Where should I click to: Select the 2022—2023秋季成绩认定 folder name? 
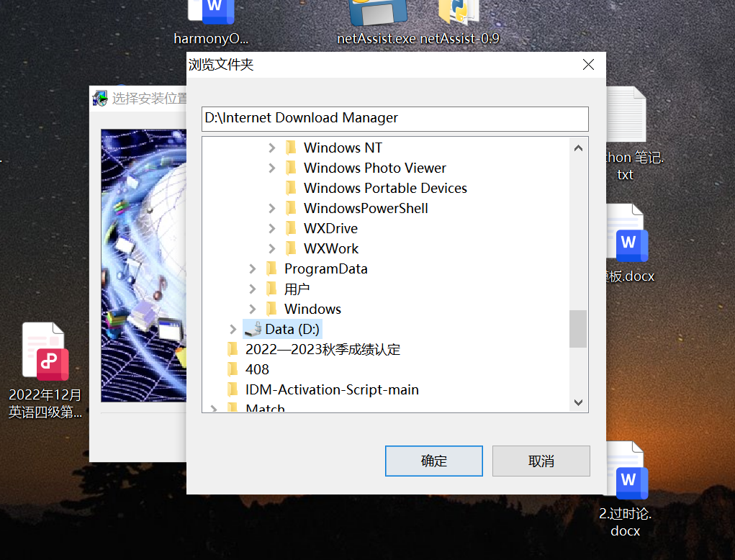[323, 350]
